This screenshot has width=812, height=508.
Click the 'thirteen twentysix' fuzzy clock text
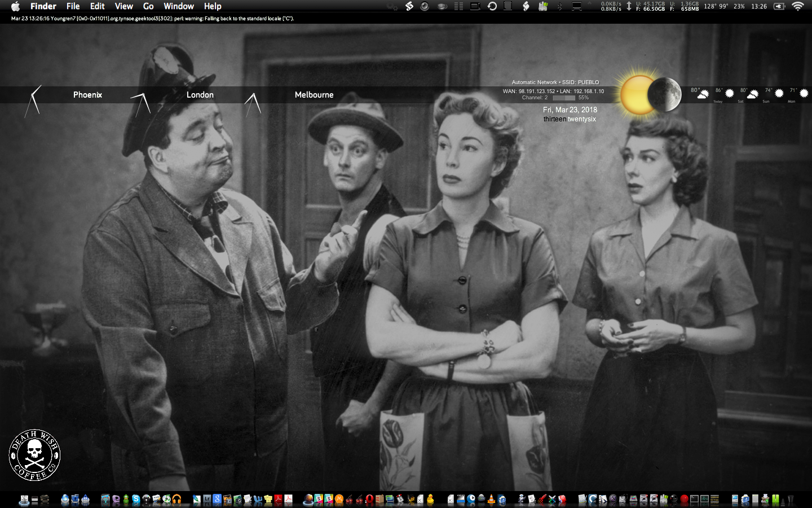(x=570, y=119)
